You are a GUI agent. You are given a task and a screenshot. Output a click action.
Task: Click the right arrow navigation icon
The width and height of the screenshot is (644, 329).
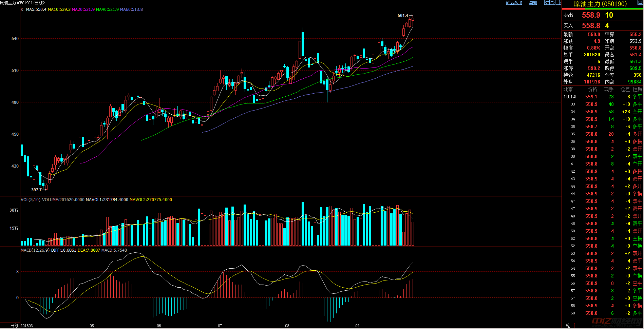click(x=552, y=2)
